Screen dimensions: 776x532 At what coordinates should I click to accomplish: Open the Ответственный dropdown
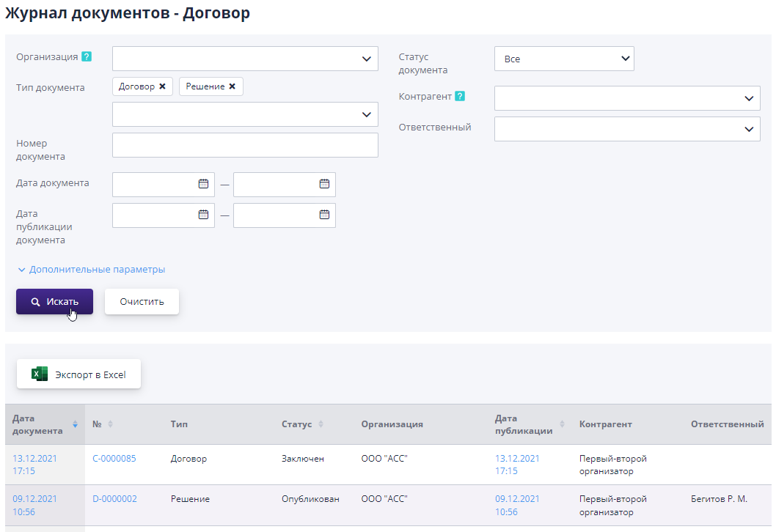[627, 129]
